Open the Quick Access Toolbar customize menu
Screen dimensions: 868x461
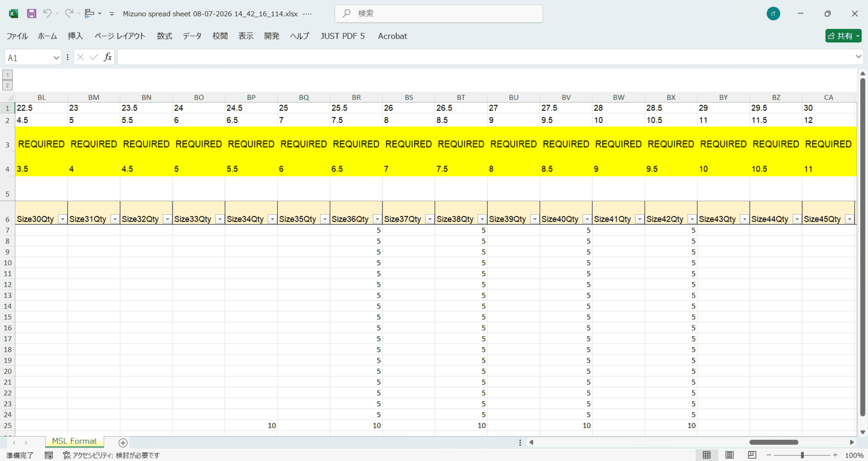click(x=112, y=14)
